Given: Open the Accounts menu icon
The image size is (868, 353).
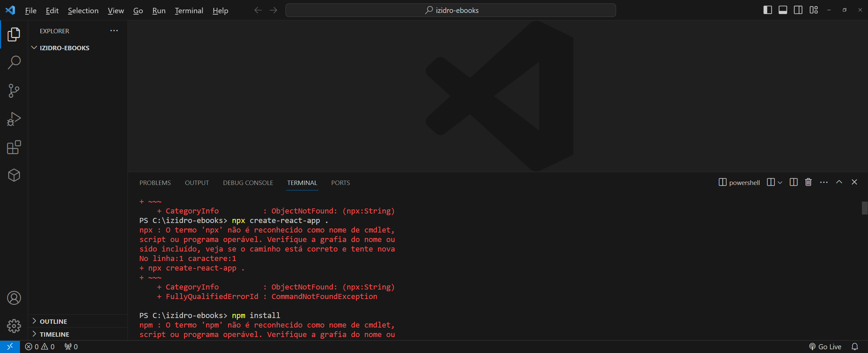Looking at the screenshot, I should click(14, 298).
